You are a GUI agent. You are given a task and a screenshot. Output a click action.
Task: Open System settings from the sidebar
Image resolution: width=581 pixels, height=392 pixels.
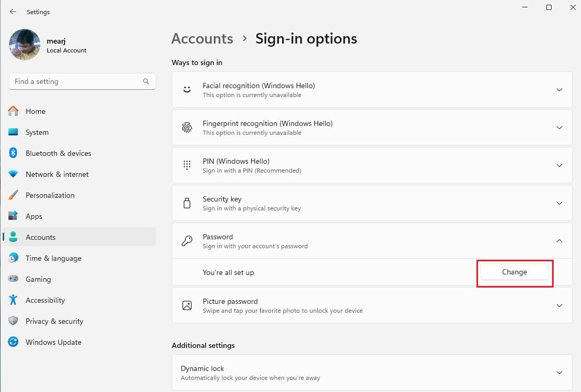(x=13, y=132)
